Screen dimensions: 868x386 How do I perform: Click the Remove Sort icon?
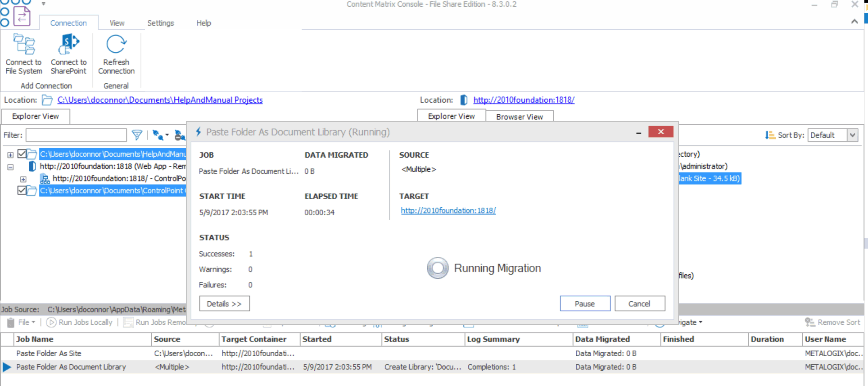(x=809, y=322)
